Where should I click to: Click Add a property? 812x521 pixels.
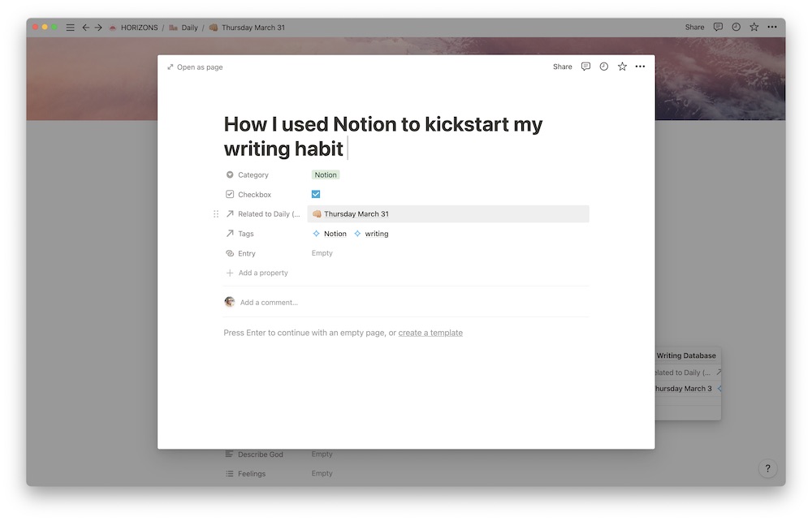[x=257, y=273]
